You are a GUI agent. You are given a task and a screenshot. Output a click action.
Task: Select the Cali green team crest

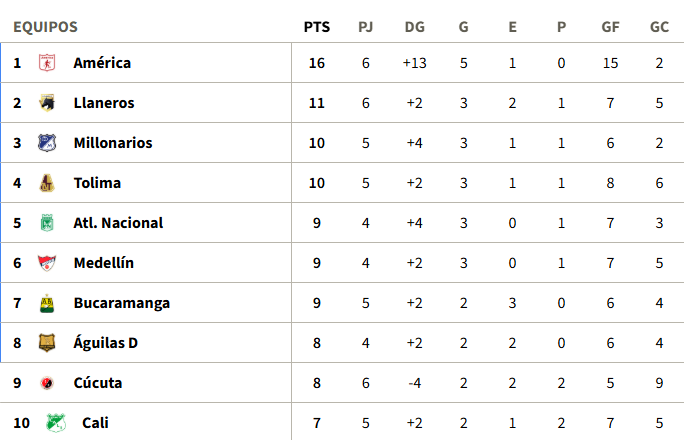click(x=56, y=423)
